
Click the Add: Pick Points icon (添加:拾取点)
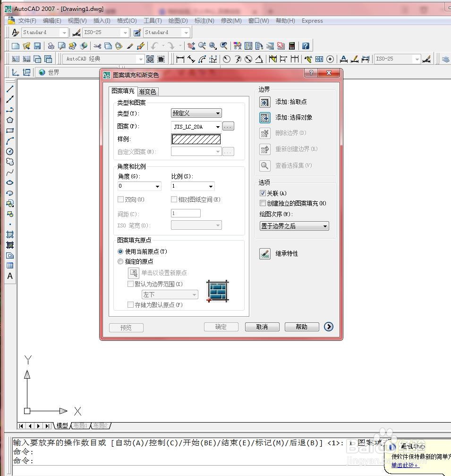point(264,102)
